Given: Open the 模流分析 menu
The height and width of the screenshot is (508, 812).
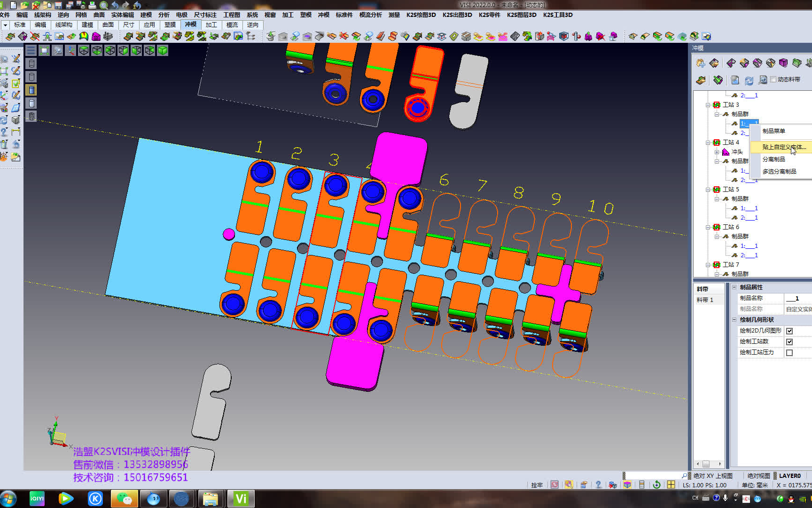Looking at the screenshot, I should 370,15.
